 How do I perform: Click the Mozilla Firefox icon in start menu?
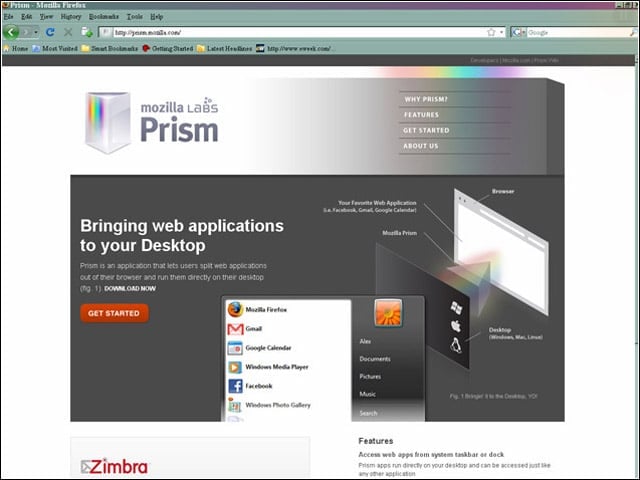click(236, 309)
